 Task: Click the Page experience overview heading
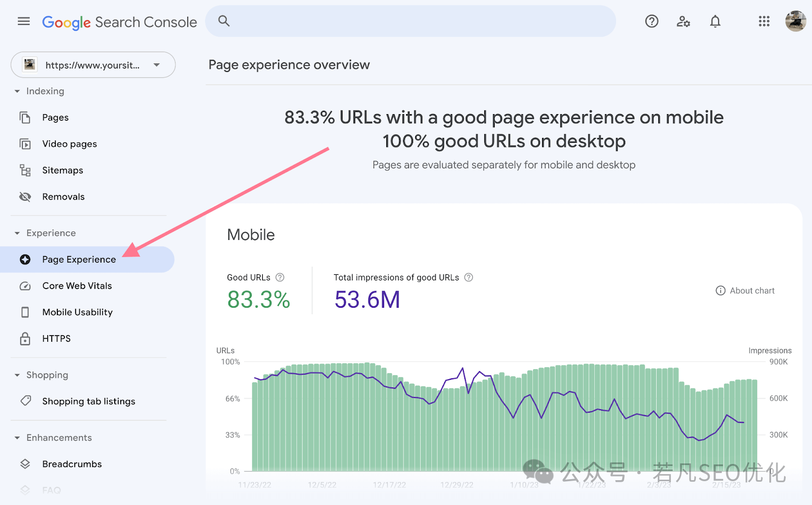click(289, 65)
